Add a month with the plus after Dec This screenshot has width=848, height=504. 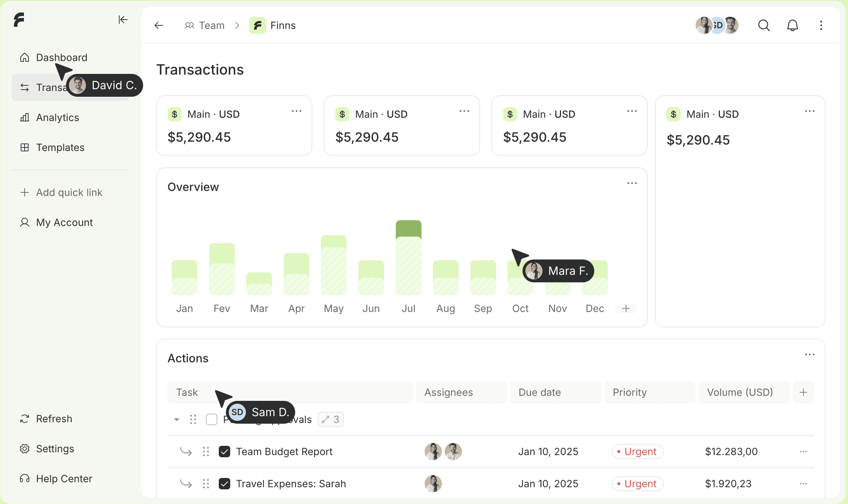tap(626, 308)
